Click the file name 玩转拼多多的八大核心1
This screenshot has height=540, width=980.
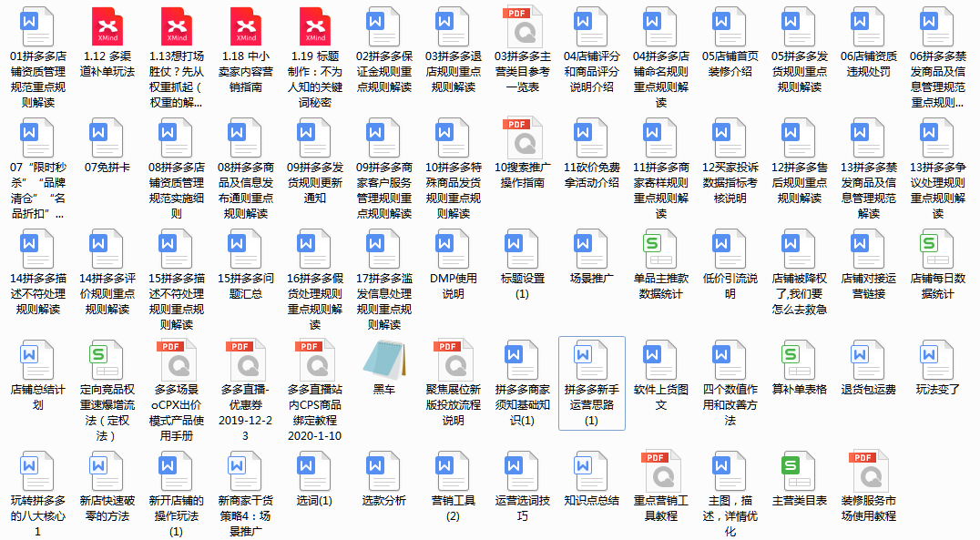(x=37, y=516)
